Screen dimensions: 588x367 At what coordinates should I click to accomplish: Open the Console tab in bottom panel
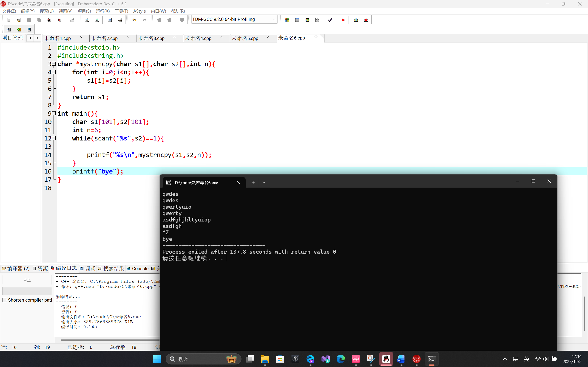click(x=138, y=269)
